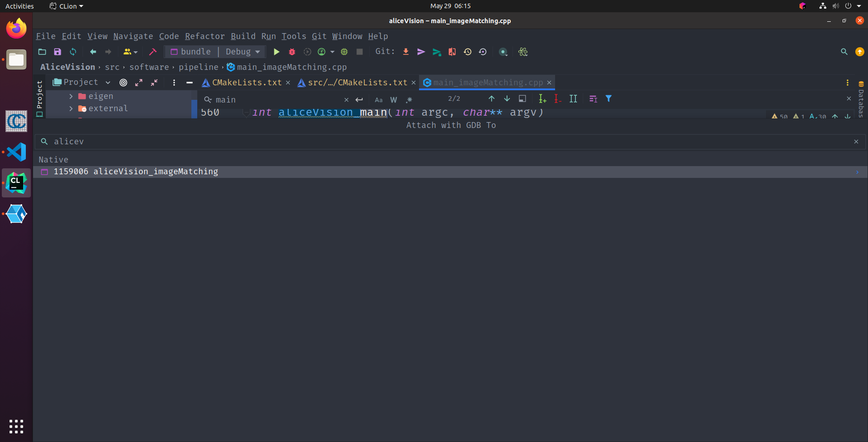Screen dimensions: 868x442
Task: Click the orange IDE update notification icon
Action: [x=859, y=52]
